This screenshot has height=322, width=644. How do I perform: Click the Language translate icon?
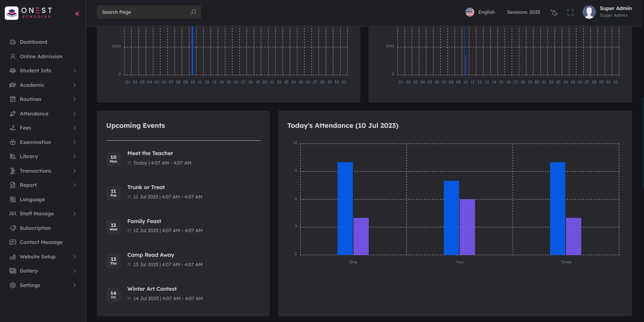(13, 199)
